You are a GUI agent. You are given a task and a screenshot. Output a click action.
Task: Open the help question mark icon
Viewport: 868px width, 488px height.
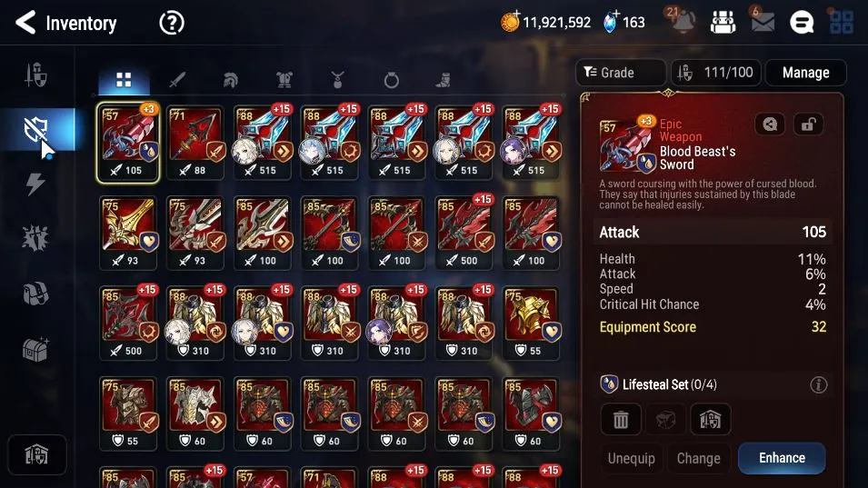(x=172, y=24)
